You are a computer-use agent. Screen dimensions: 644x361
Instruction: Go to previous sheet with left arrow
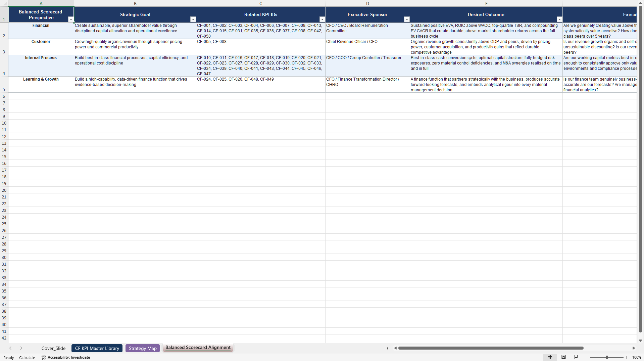click(x=10, y=348)
